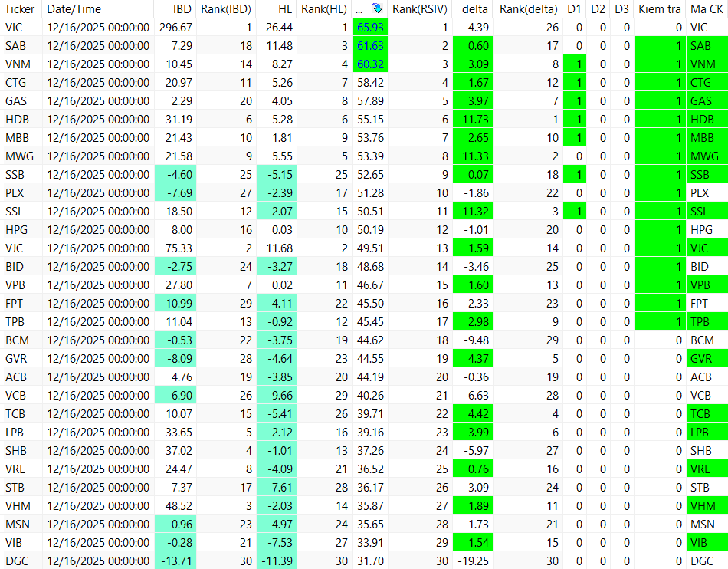The height and width of the screenshot is (569, 728).
Task: Sort by the Ticker column header
Action: point(20,9)
